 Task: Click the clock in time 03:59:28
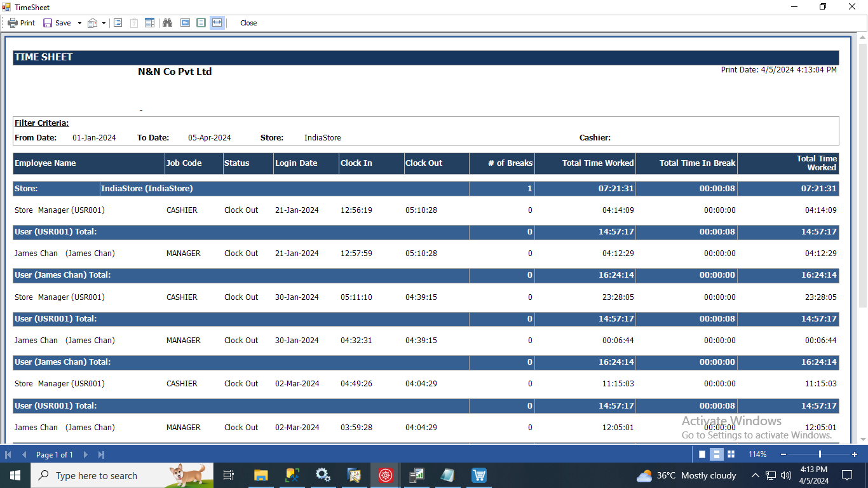[356, 428]
